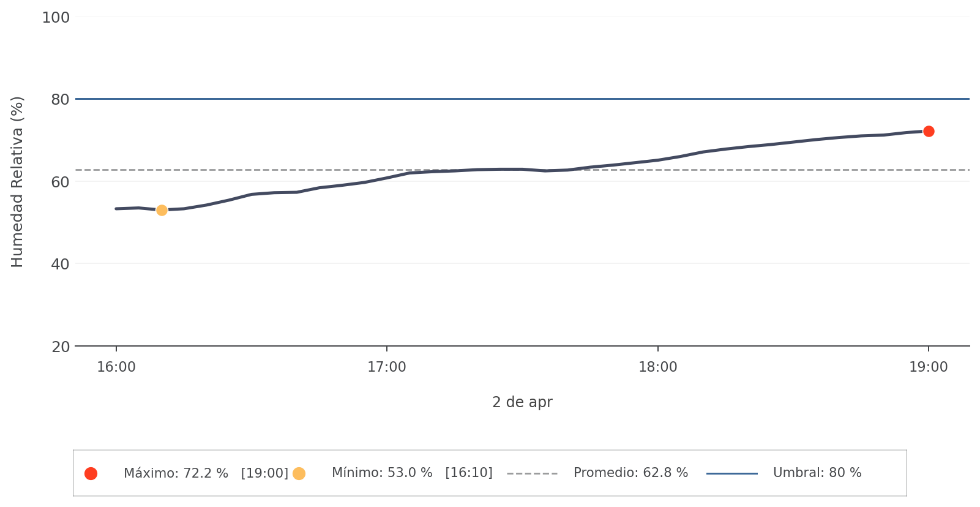Click the blue line legend symbol
Screen dimensions: 980x507
[x=731, y=473]
